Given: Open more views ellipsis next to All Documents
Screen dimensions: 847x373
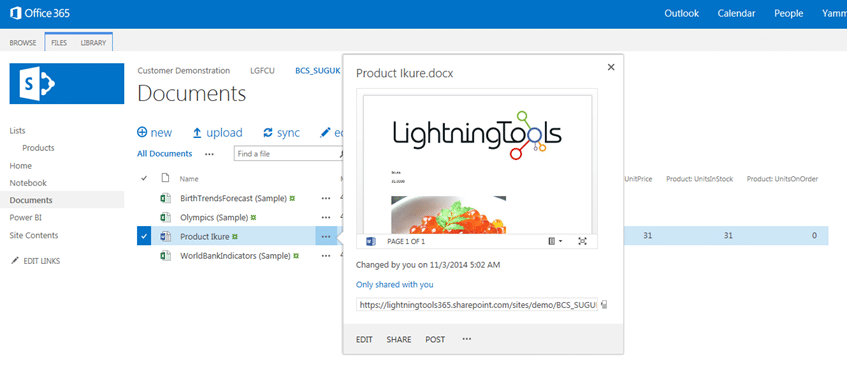Looking at the screenshot, I should point(210,154).
